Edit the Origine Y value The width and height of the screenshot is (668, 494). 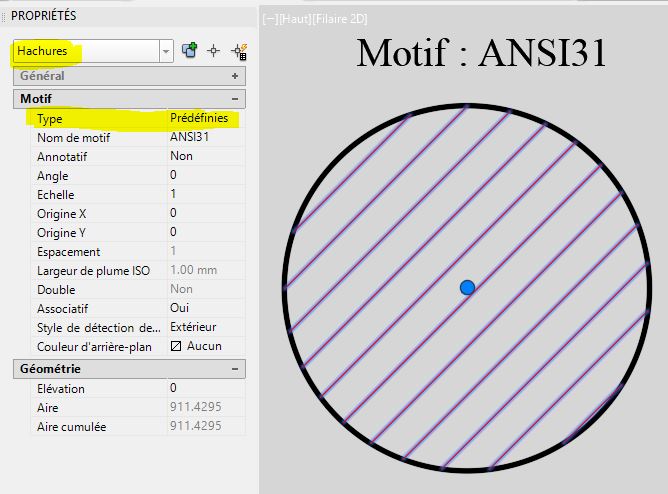tap(206, 232)
